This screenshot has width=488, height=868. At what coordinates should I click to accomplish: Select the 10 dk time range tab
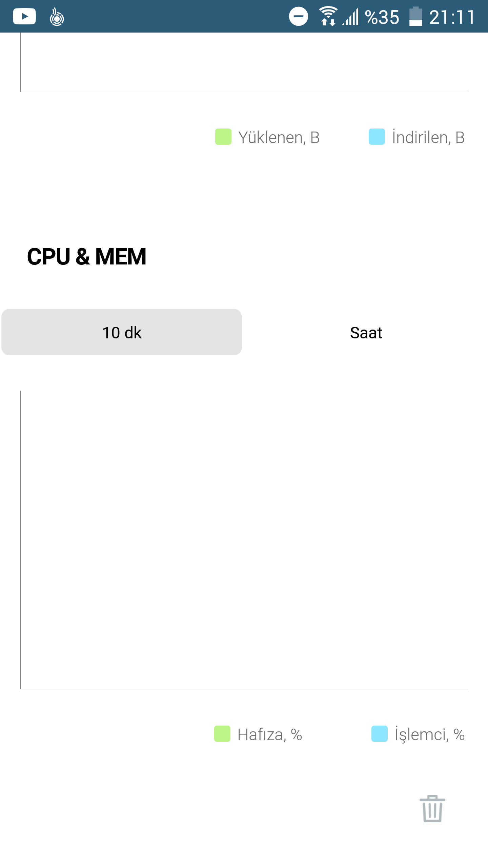[122, 332]
